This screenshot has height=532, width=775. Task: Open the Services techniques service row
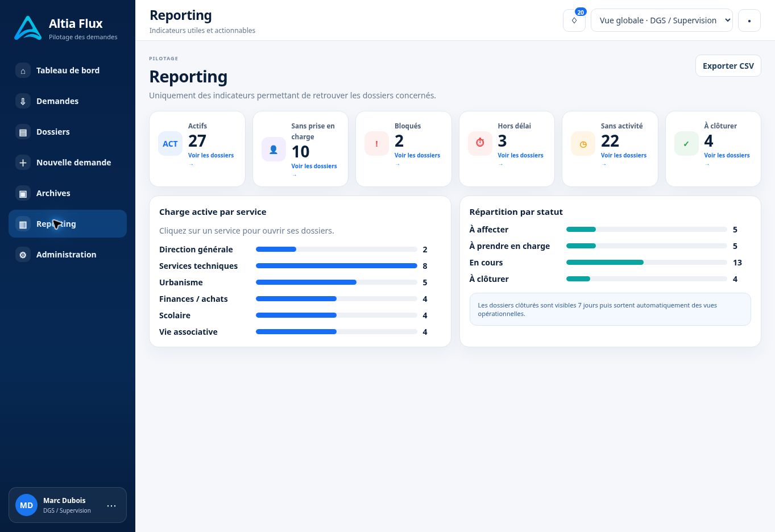(300, 266)
